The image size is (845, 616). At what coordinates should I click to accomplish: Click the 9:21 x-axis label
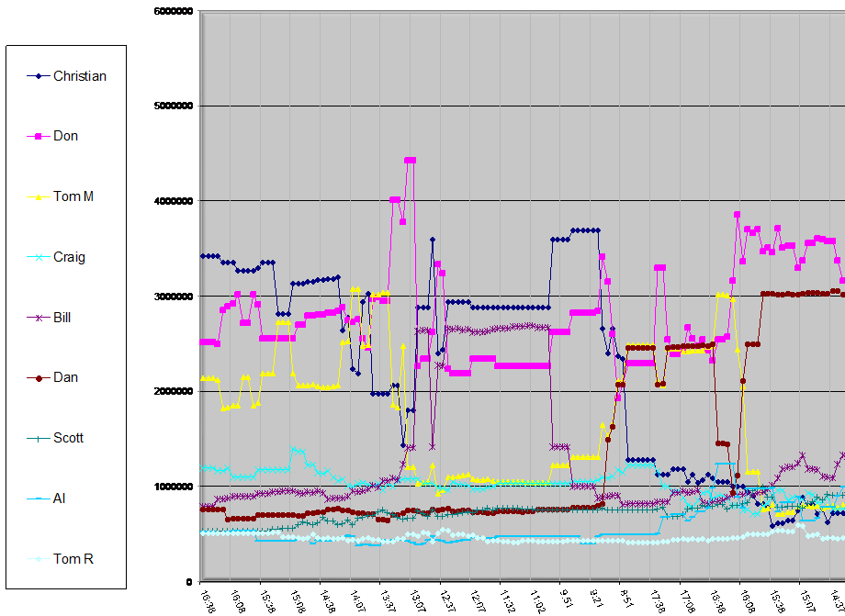pyautogui.click(x=597, y=599)
